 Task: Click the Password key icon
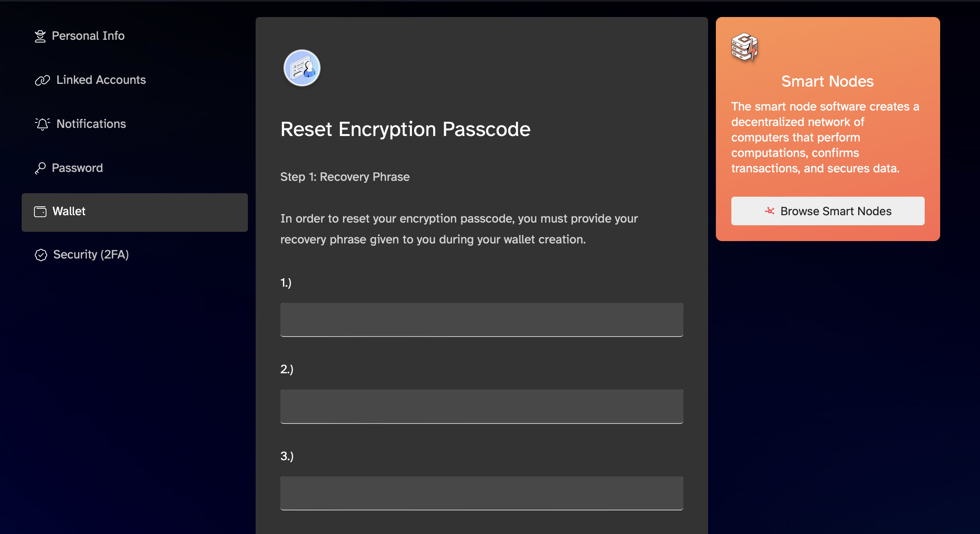pyautogui.click(x=40, y=168)
